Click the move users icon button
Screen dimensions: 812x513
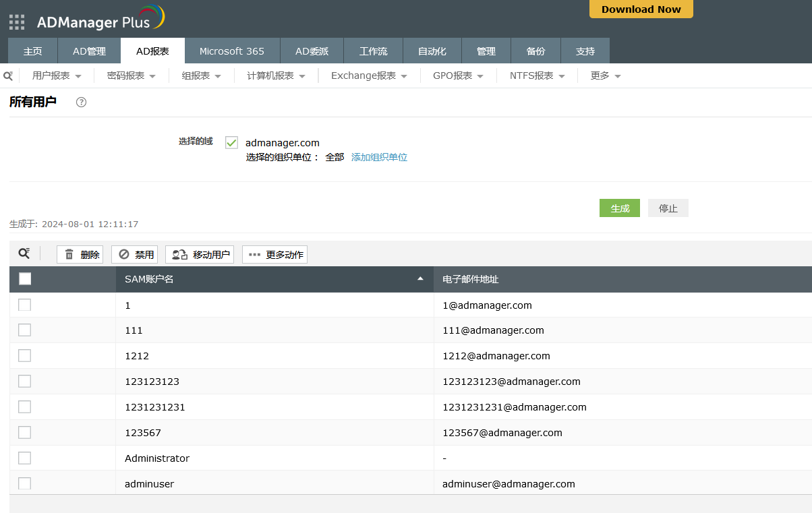pyautogui.click(x=200, y=255)
